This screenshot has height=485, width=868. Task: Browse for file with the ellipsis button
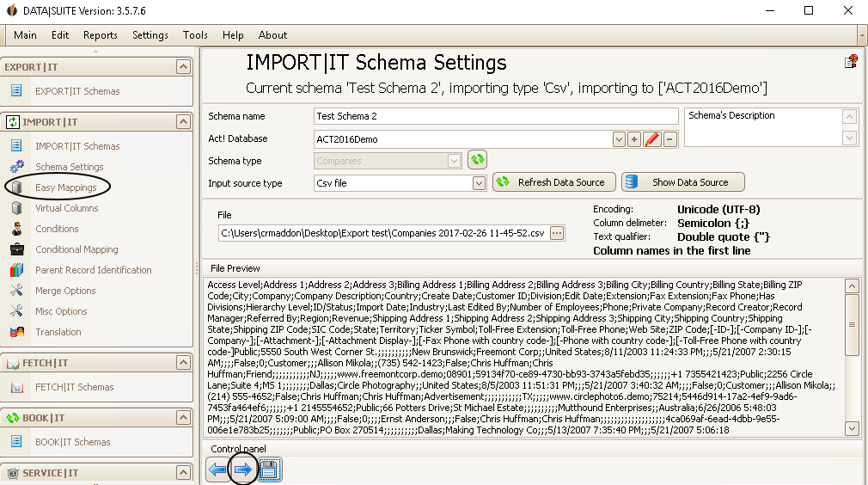(x=556, y=233)
